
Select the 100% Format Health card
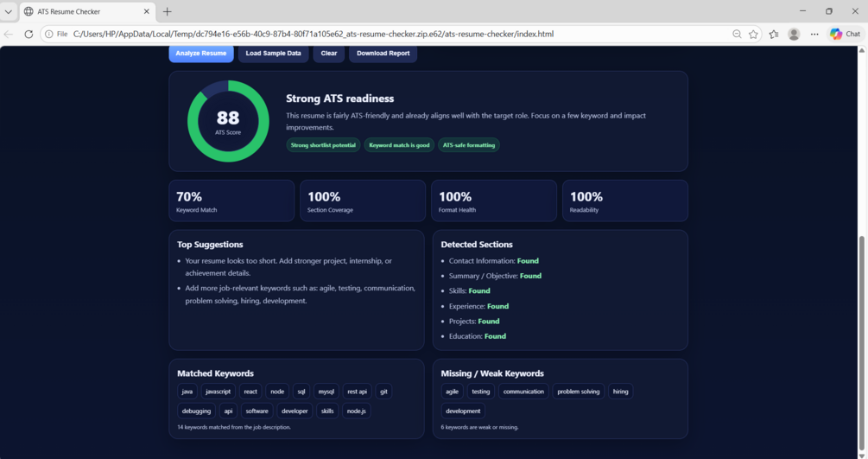tap(494, 201)
